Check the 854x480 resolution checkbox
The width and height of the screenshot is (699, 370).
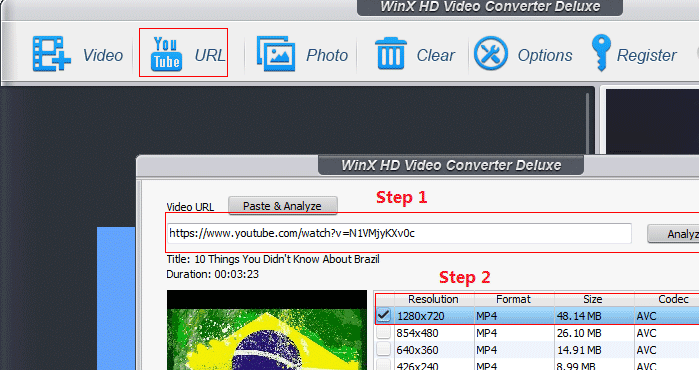(383, 333)
